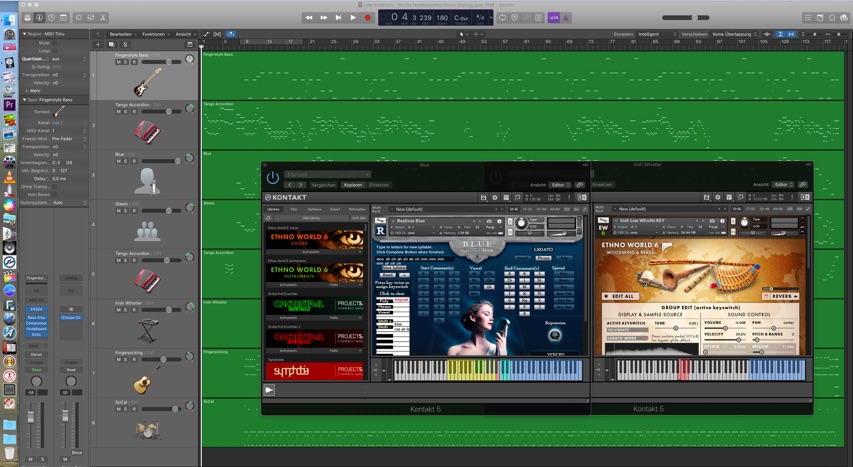853x467 pixels.
Task: Open the Manuell preset dropdown
Action: pos(327,175)
